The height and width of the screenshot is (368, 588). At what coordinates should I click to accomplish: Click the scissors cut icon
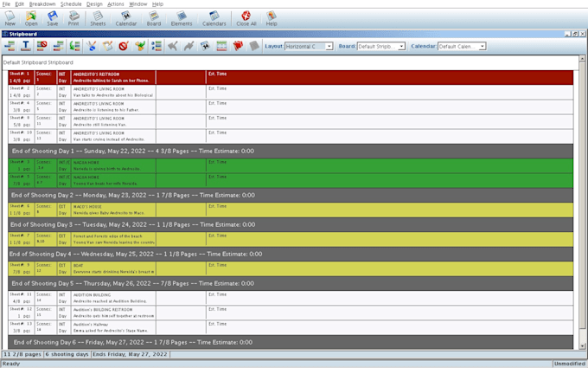[x=91, y=46]
